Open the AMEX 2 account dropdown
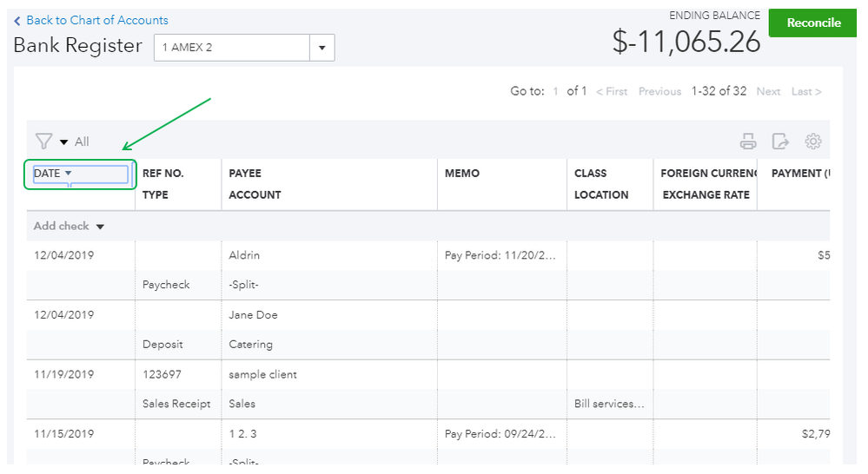Viewport: 868px width, 474px height. (x=322, y=48)
